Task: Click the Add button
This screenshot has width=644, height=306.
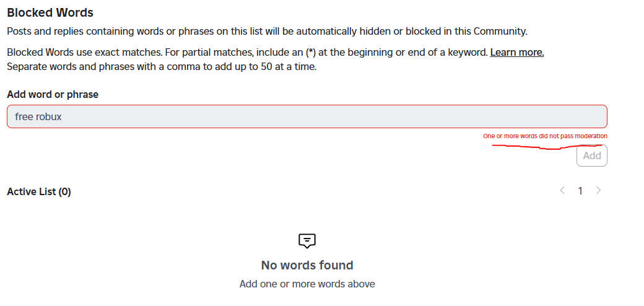Action: [x=592, y=155]
